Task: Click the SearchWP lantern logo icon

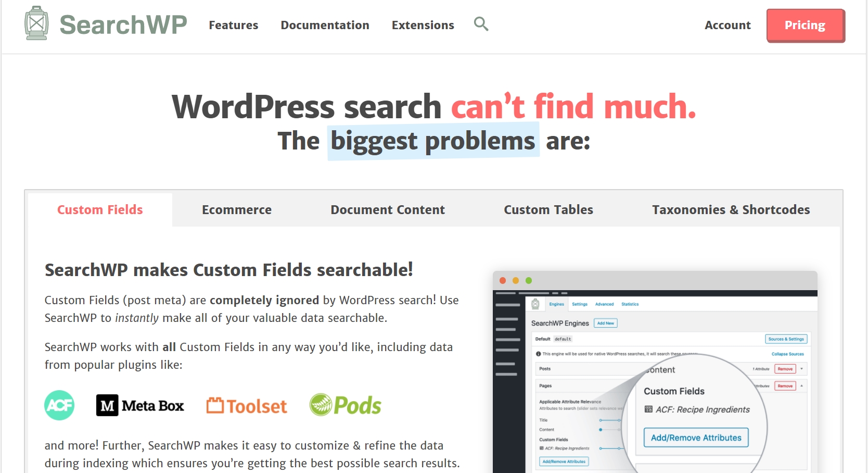Action: pos(36,23)
